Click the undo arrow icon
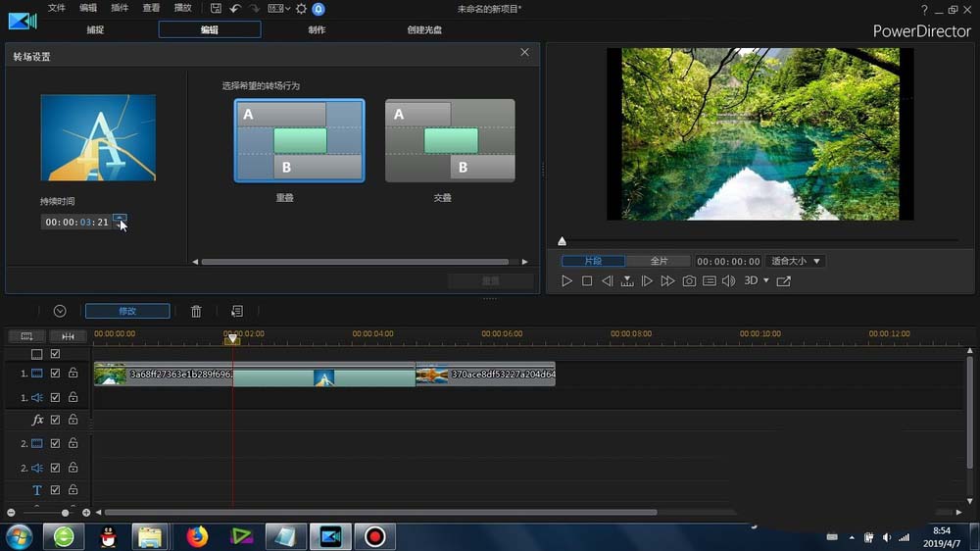This screenshot has height=551, width=980. 234,9
